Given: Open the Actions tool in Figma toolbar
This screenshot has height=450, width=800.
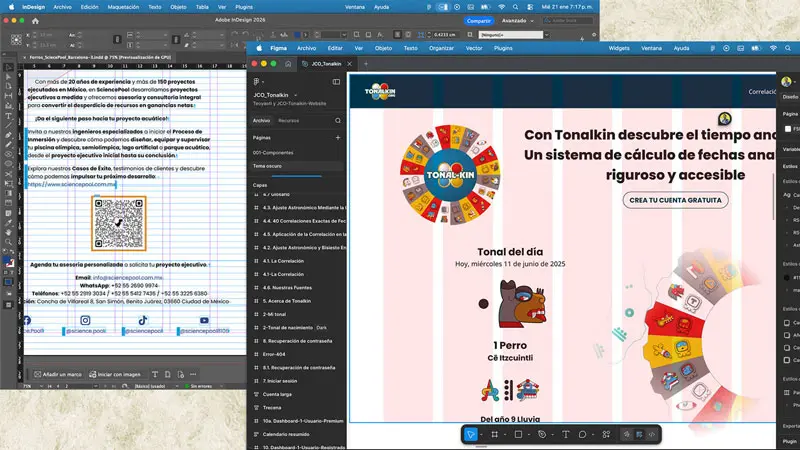Looking at the screenshot, I should coord(606,435).
